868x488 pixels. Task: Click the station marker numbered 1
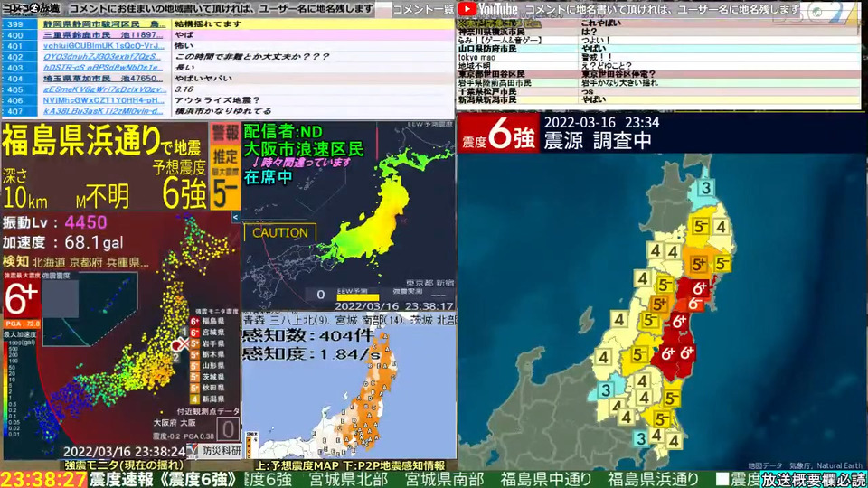pos(184,332)
